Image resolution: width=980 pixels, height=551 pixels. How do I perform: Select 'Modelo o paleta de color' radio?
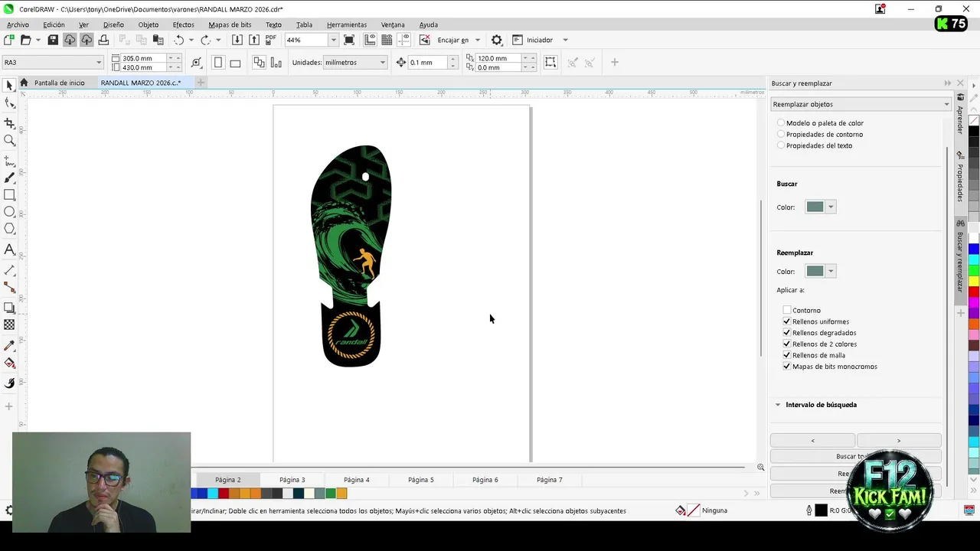coord(781,122)
